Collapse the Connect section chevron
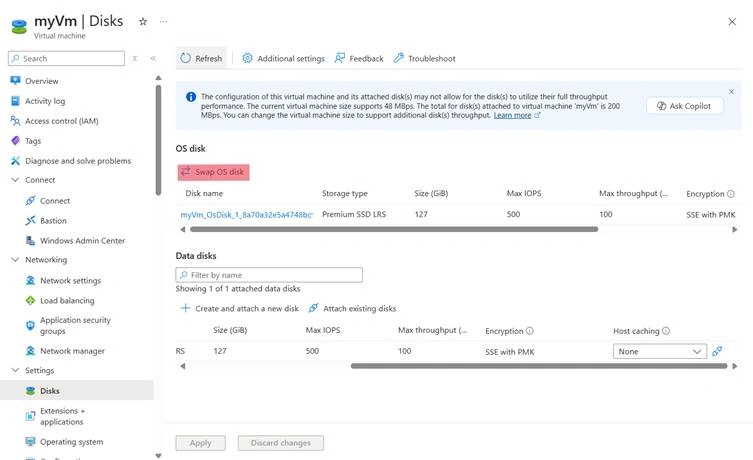This screenshot has height=460, width=753. point(15,180)
